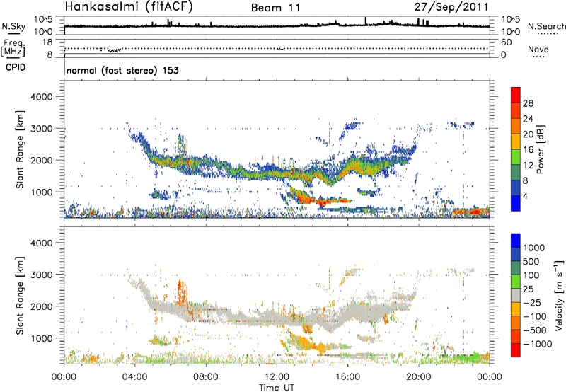Click the 'CPID' label
566x392 pixels.
tap(16, 67)
